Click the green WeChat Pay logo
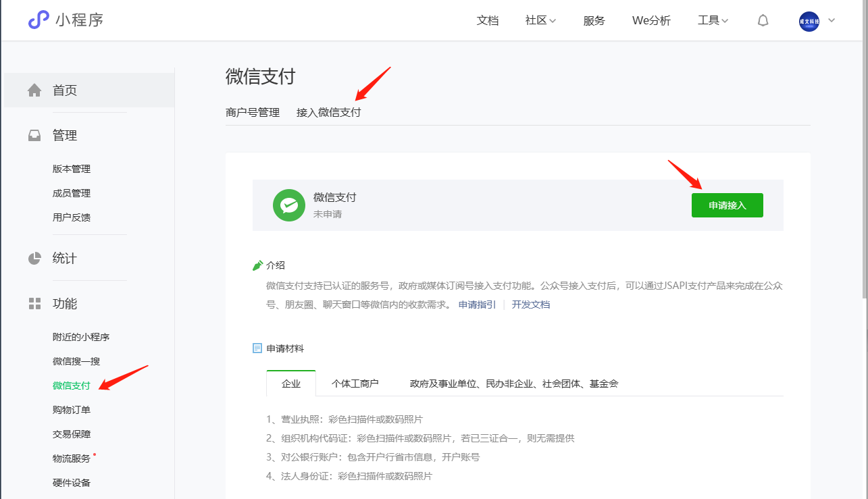 (x=289, y=205)
